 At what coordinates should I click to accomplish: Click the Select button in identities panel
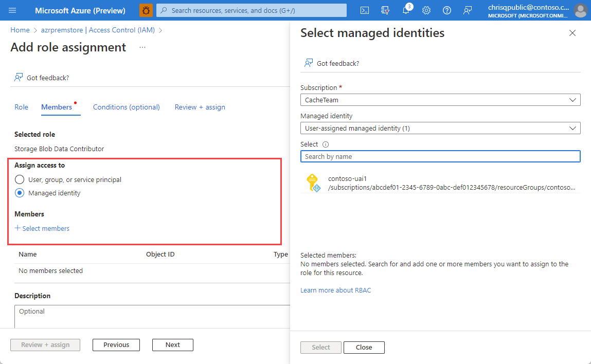321,348
